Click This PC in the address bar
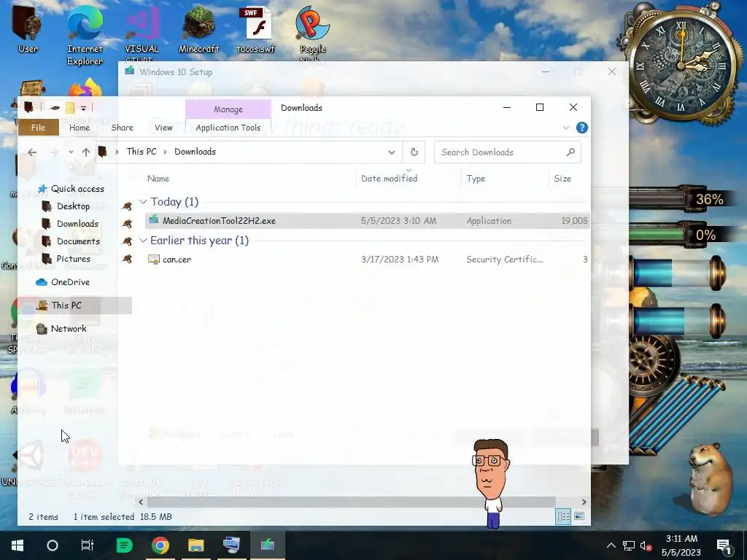 click(142, 152)
